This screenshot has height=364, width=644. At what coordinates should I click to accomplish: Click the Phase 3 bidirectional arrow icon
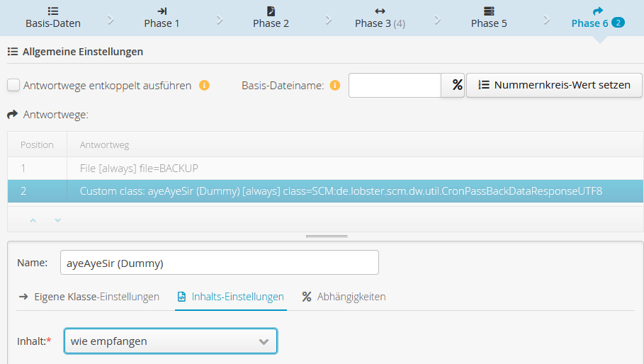pos(380,11)
